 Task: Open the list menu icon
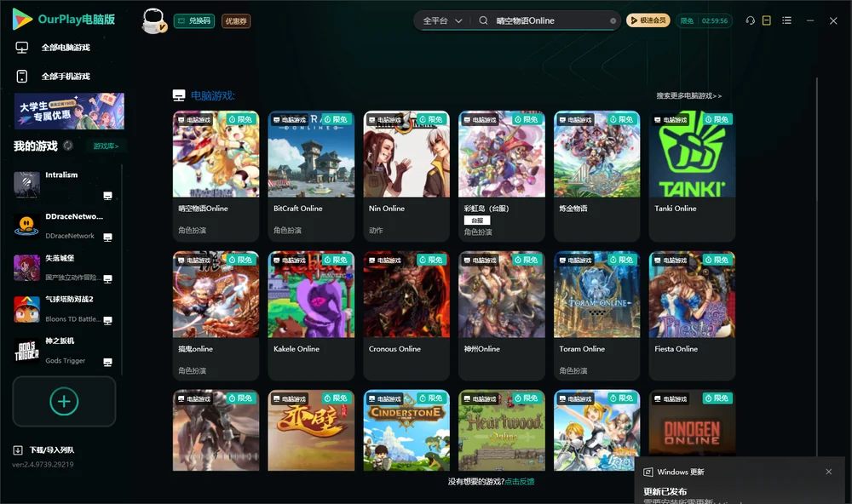tap(786, 20)
